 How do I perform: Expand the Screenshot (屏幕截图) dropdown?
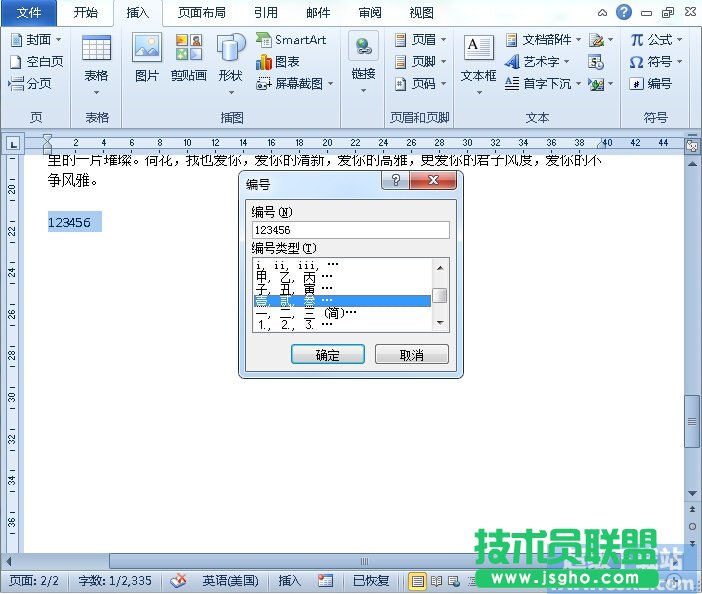click(296, 84)
